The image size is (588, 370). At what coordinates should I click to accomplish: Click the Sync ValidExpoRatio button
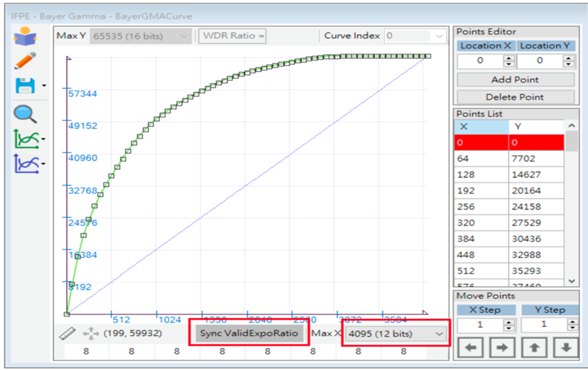click(249, 334)
